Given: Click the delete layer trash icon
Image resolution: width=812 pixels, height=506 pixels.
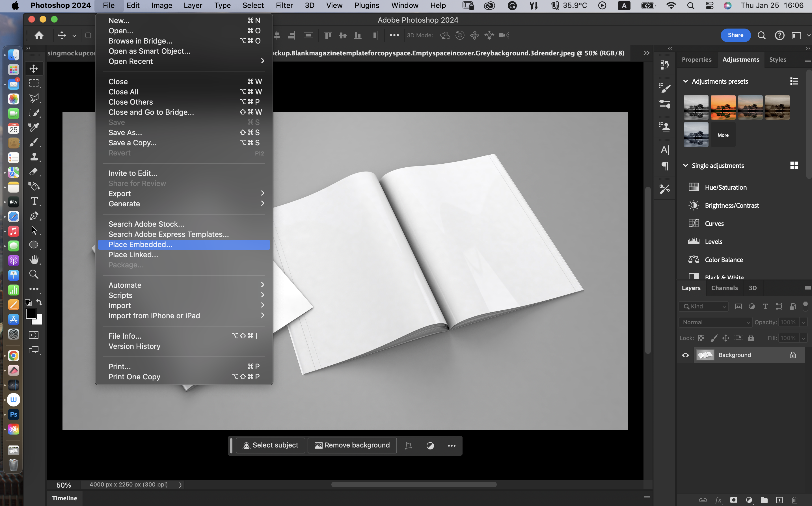Looking at the screenshot, I should (794, 500).
